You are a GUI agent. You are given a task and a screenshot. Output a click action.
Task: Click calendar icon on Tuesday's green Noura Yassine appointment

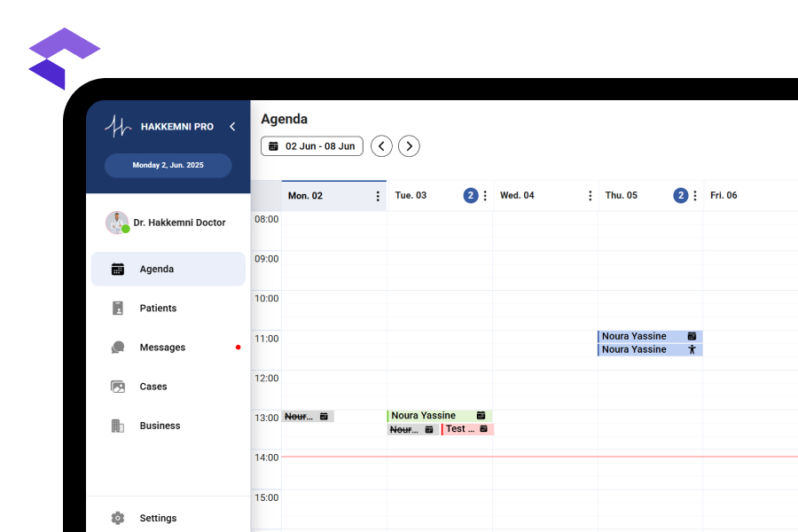(481, 416)
